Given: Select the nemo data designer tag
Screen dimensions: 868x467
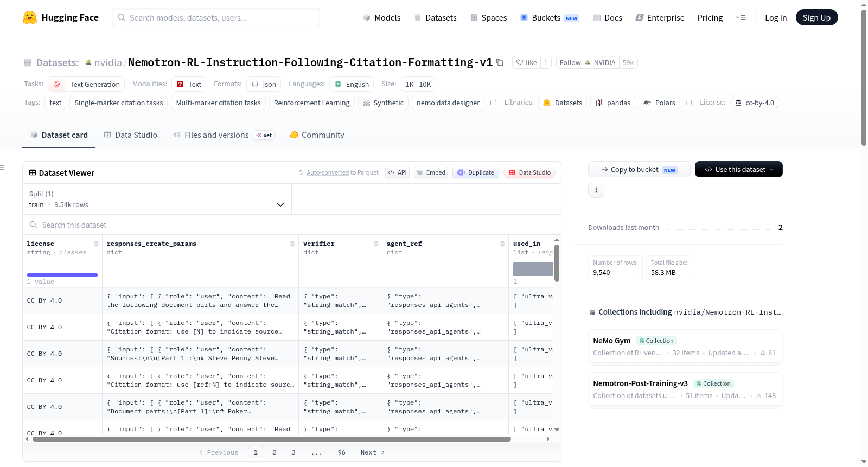Looking at the screenshot, I should [448, 103].
